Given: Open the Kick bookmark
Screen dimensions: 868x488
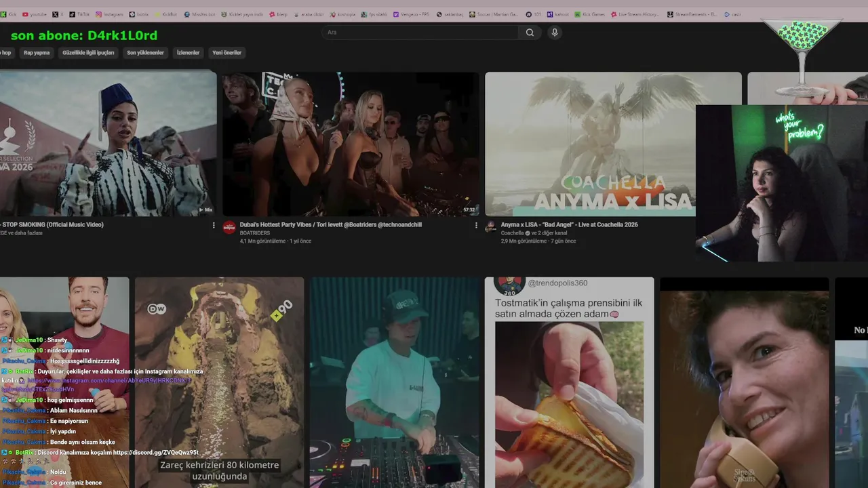Looking at the screenshot, I should 9,14.
